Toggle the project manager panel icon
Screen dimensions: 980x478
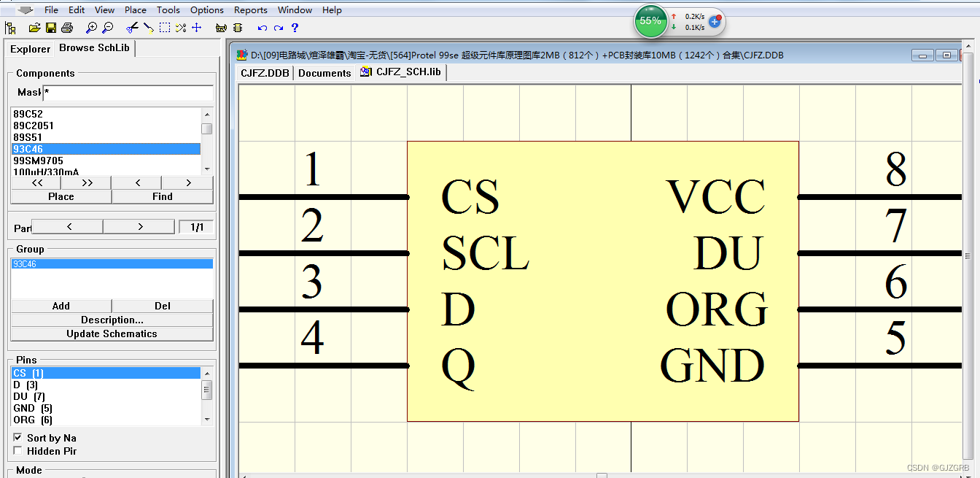tap(10, 28)
